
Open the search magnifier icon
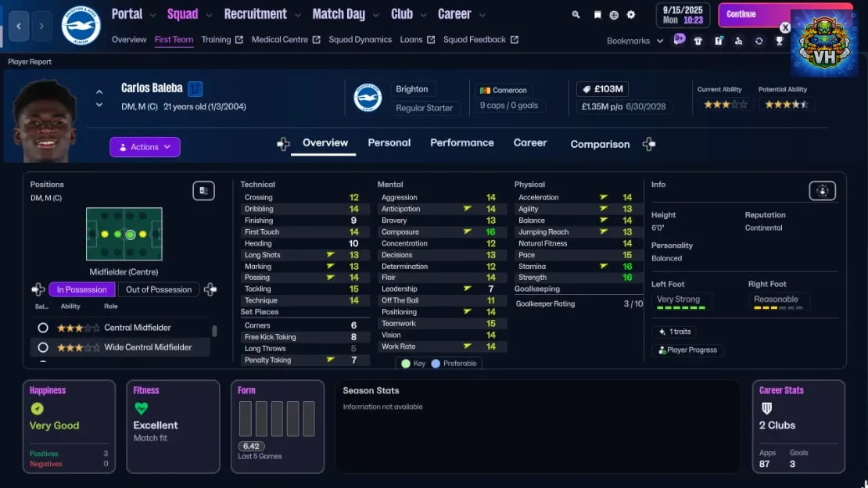click(x=576, y=15)
